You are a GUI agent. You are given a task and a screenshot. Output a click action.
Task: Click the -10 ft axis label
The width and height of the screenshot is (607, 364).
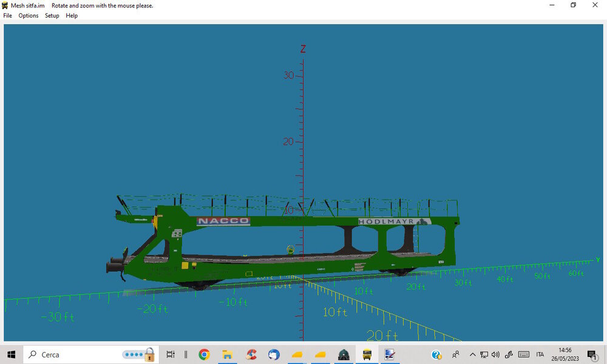click(233, 302)
